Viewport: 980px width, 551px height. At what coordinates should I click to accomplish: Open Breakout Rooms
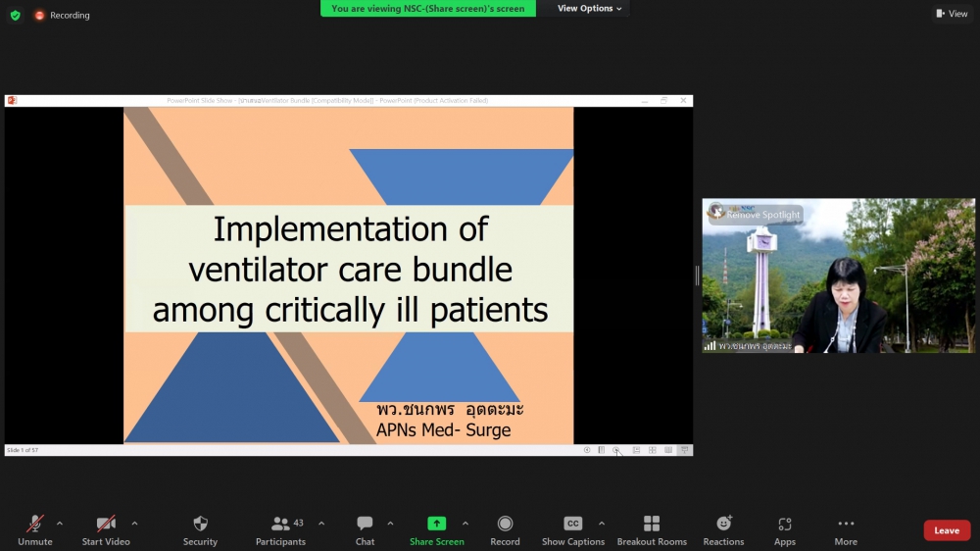(x=652, y=529)
